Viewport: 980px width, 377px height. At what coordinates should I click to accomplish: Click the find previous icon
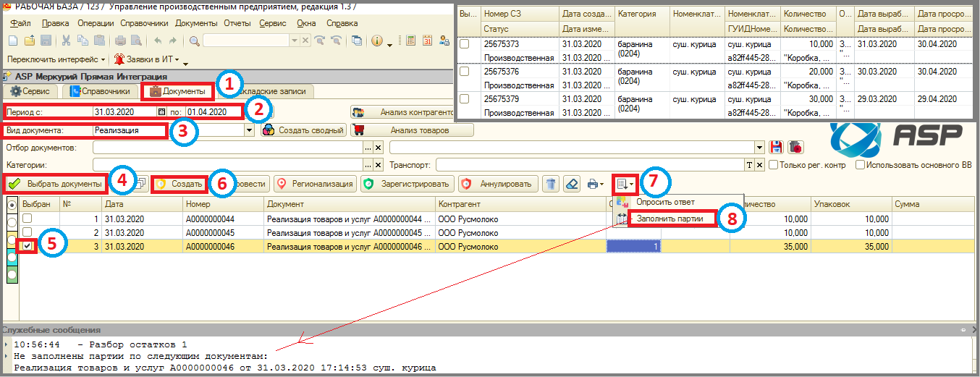tap(336, 41)
